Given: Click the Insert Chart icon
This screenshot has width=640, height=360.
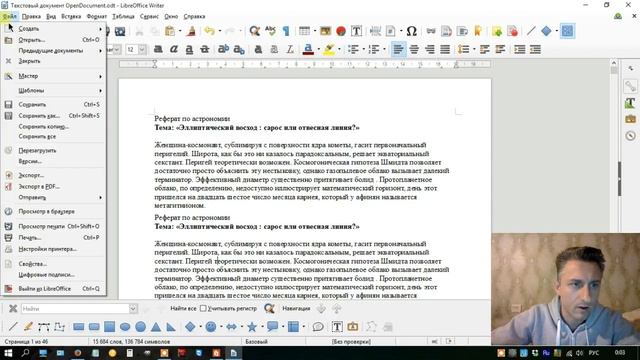Looking at the screenshot, I should coord(341,31).
